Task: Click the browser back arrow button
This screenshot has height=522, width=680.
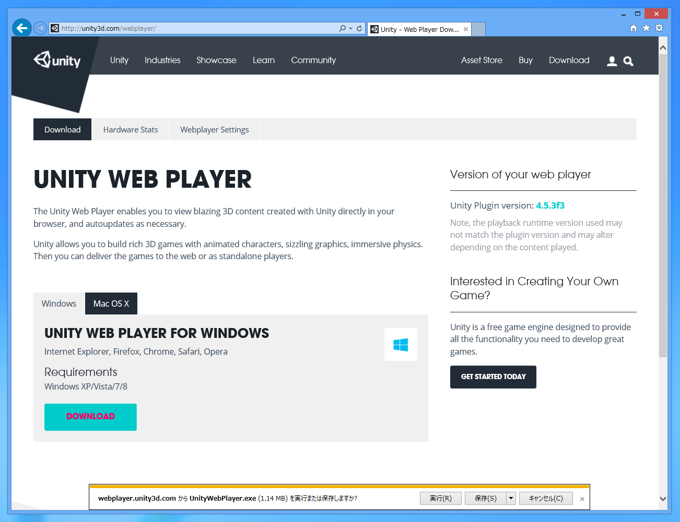Action: tap(22, 28)
